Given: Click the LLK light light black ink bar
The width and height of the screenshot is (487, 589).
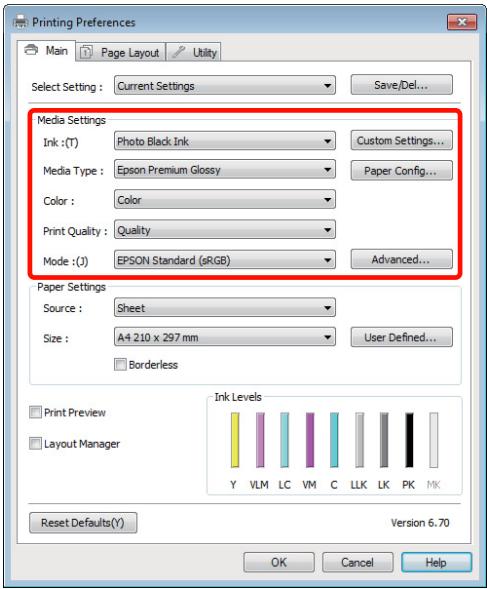Looking at the screenshot, I should [359, 440].
